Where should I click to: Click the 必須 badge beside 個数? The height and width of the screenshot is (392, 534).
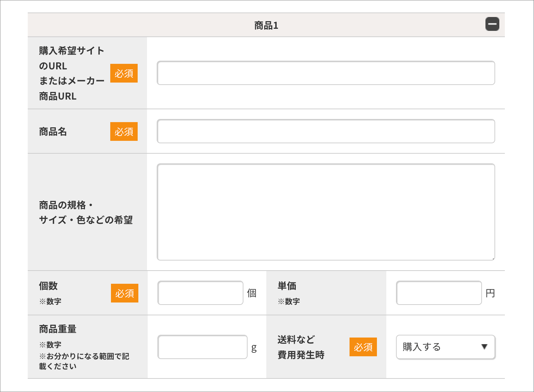124,293
